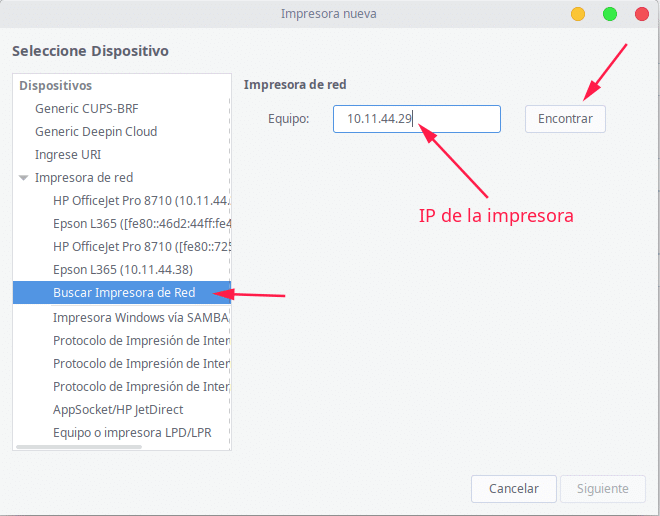The height and width of the screenshot is (516, 660).
Task: Collapse the Impresora de red tree node
Action: pyautogui.click(x=24, y=178)
